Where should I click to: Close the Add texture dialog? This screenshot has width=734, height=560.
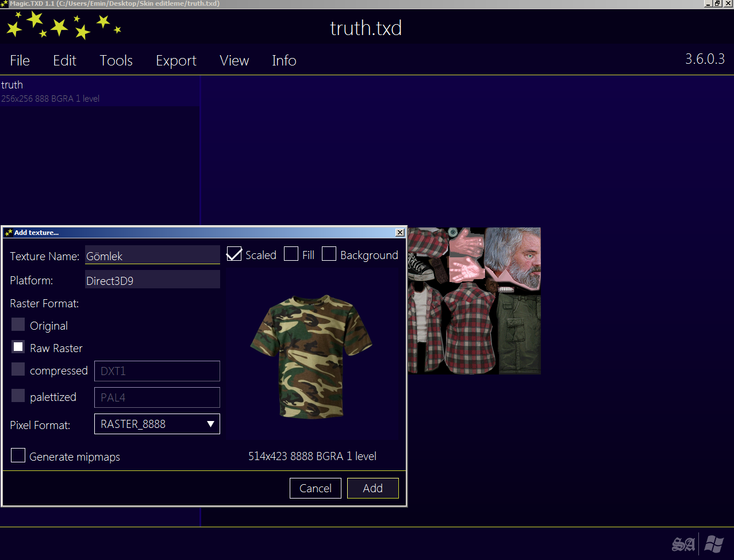coord(400,232)
